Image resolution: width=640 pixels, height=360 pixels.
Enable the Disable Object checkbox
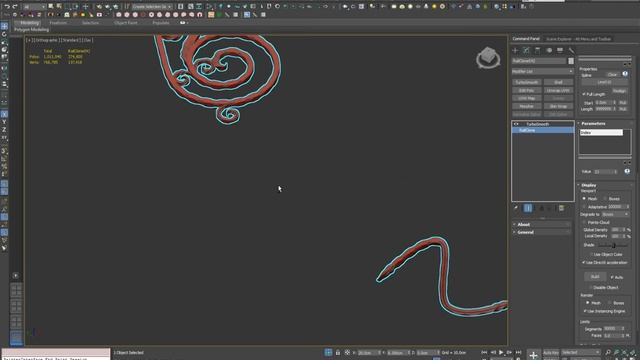click(590, 287)
